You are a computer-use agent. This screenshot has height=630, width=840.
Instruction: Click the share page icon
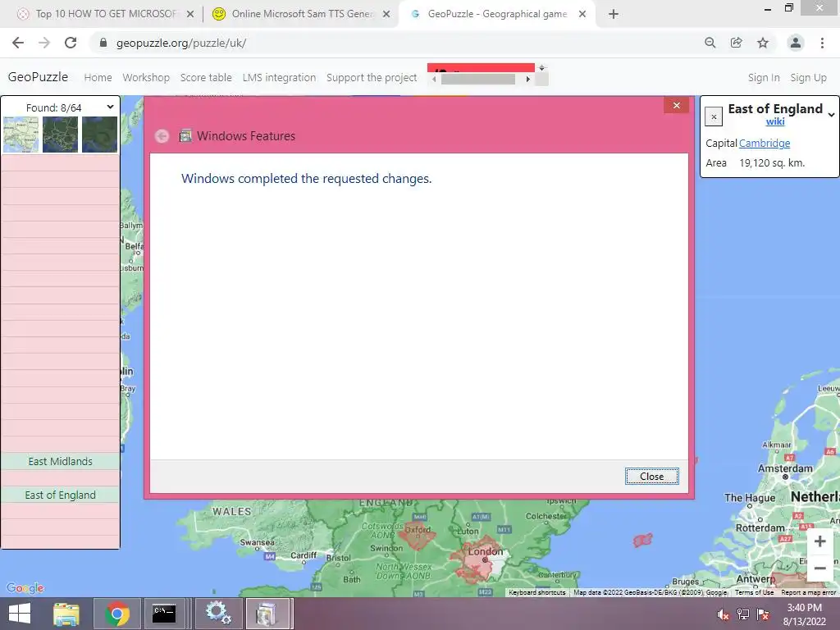pos(736,43)
